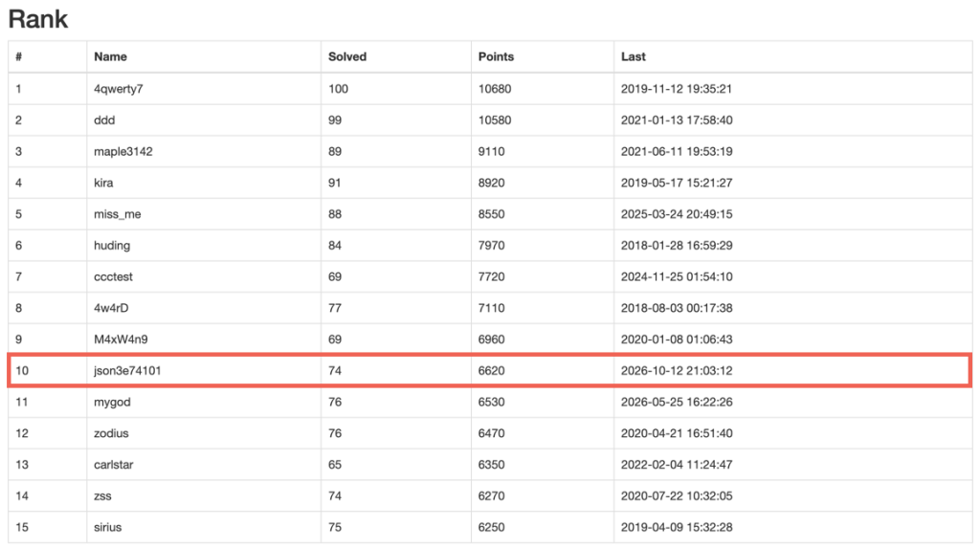Image resolution: width=980 pixels, height=548 pixels.
Task: Click the points value 10680
Action: pyautogui.click(x=495, y=89)
